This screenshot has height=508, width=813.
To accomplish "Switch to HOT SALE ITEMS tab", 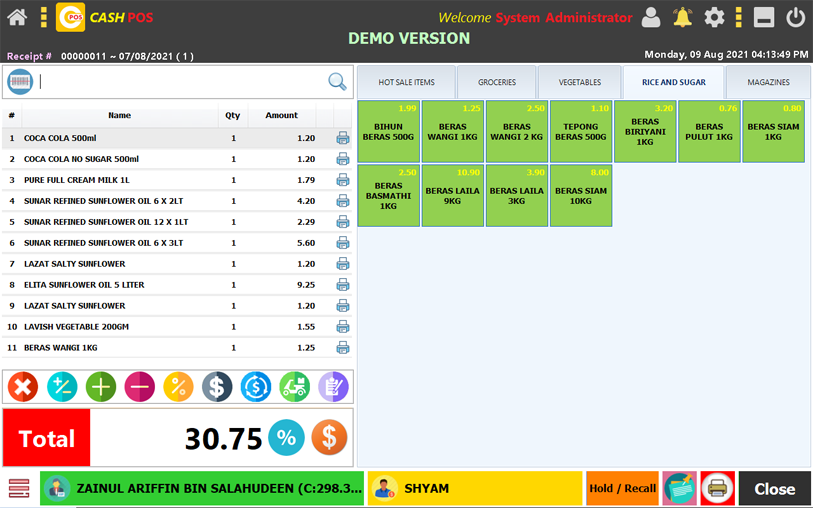I will pos(406,82).
